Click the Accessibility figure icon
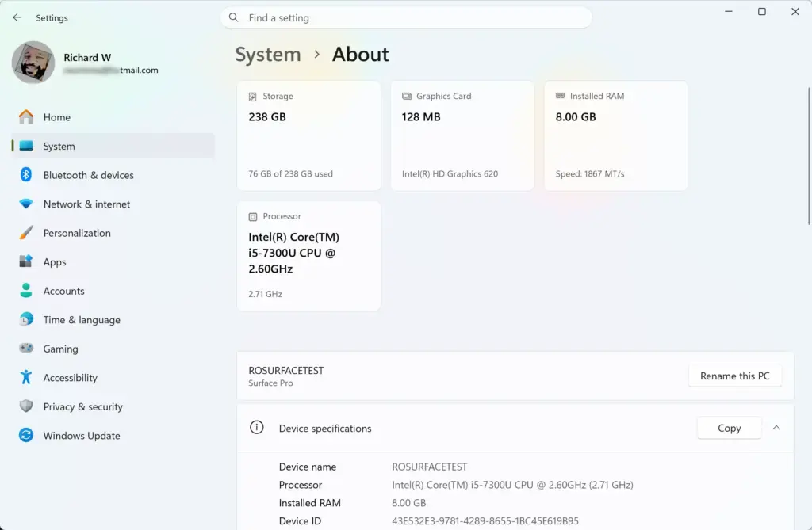 click(26, 377)
